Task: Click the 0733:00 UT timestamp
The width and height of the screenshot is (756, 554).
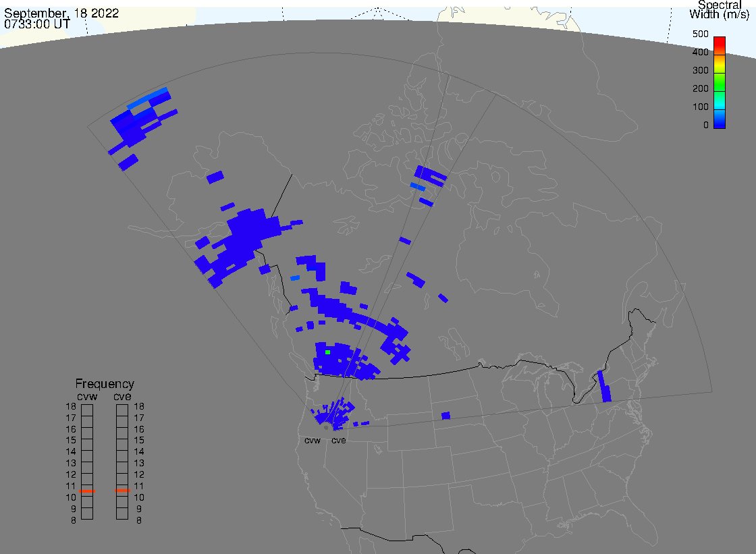Action: [37, 24]
